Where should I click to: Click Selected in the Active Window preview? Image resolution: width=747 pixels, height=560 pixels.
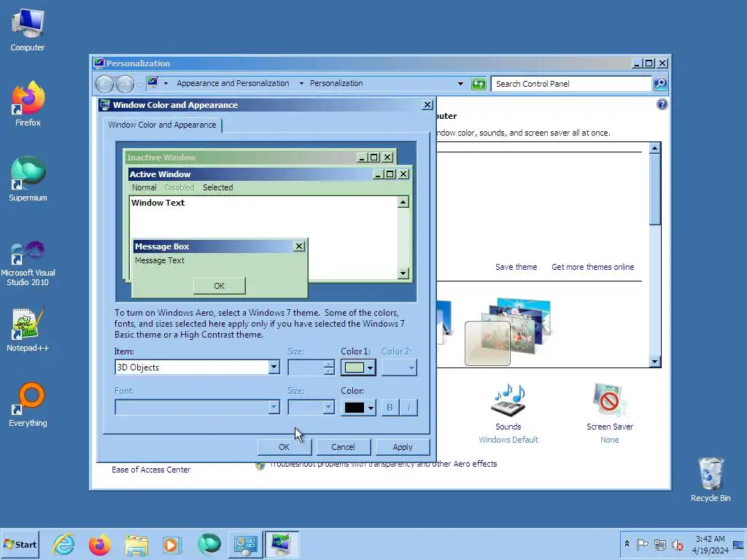click(x=217, y=187)
